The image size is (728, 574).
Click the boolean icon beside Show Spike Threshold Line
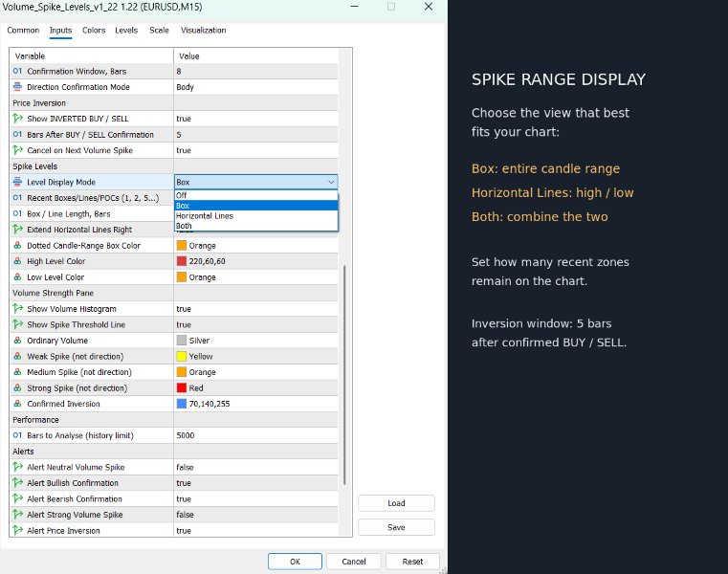tap(17, 324)
